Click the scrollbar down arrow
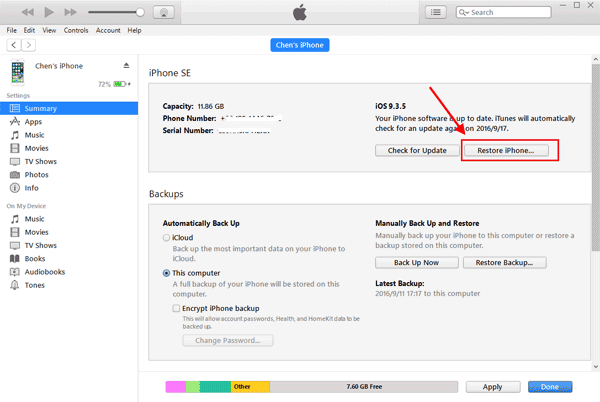This screenshot has height=402, width=600. [596, 366]
